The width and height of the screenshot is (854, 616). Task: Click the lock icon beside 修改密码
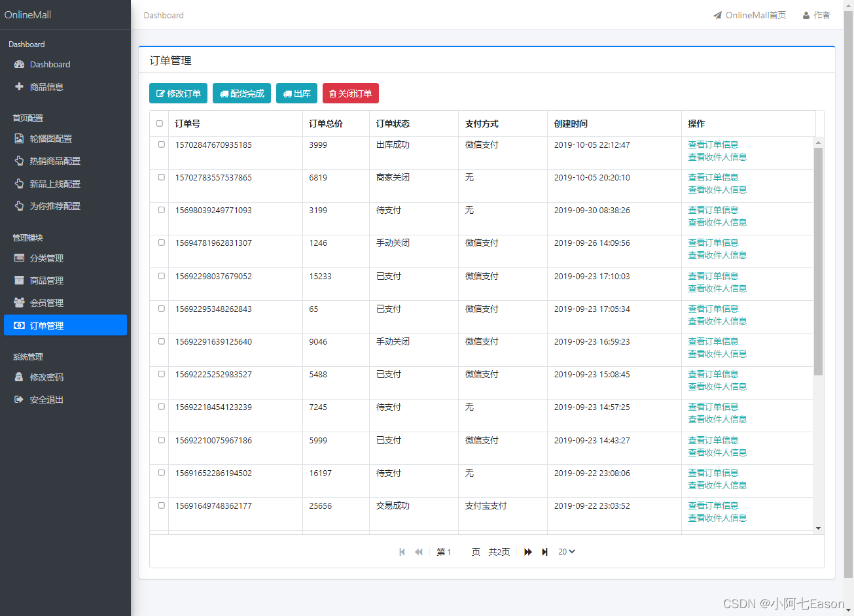coord(19,377)
